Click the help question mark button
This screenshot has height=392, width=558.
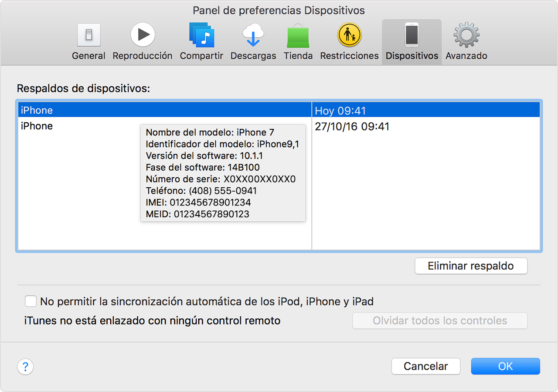click(25, 366)
